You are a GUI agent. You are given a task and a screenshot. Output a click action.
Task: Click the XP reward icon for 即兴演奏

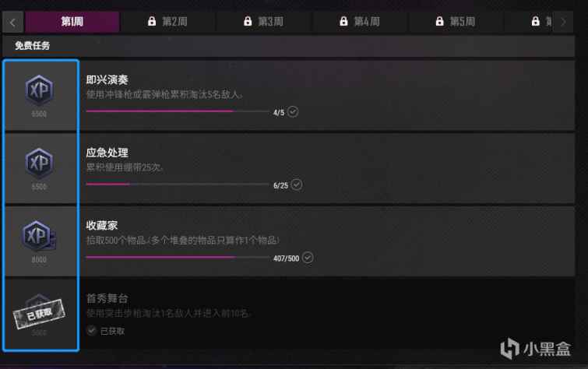pos(40,90)
